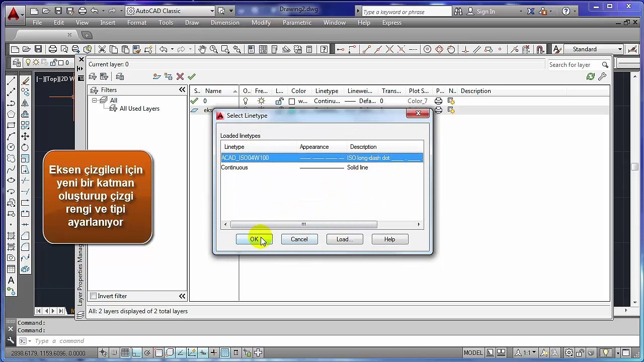Toggle Plot printer icon for layer 0
This screenshot has width=644, height=362.
pos(438,101)
